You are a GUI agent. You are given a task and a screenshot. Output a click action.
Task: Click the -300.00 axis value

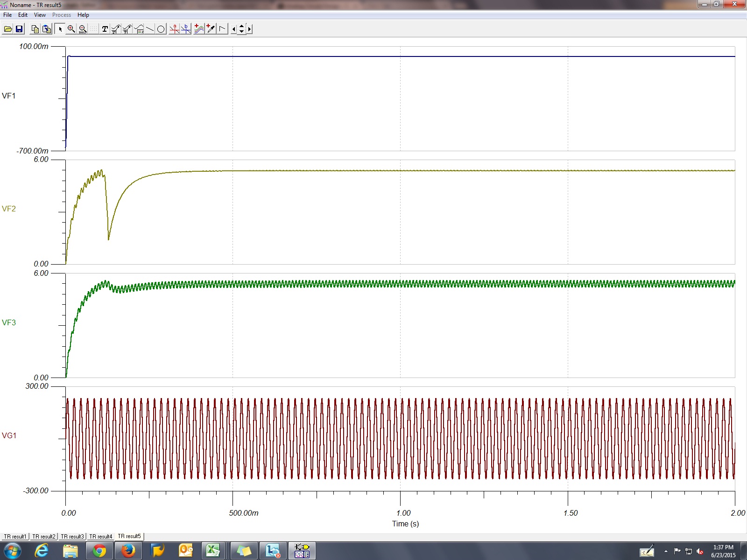36,490
